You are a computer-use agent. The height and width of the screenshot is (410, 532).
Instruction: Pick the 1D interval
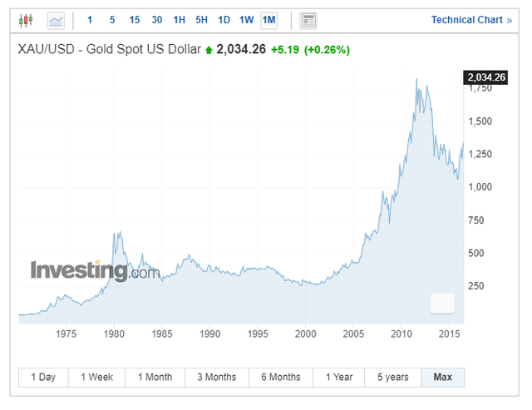point(224,20)
